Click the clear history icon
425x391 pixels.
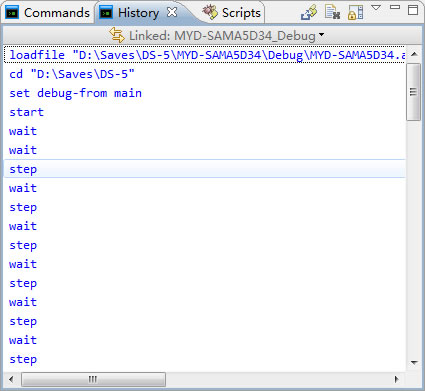coord(332,12)
